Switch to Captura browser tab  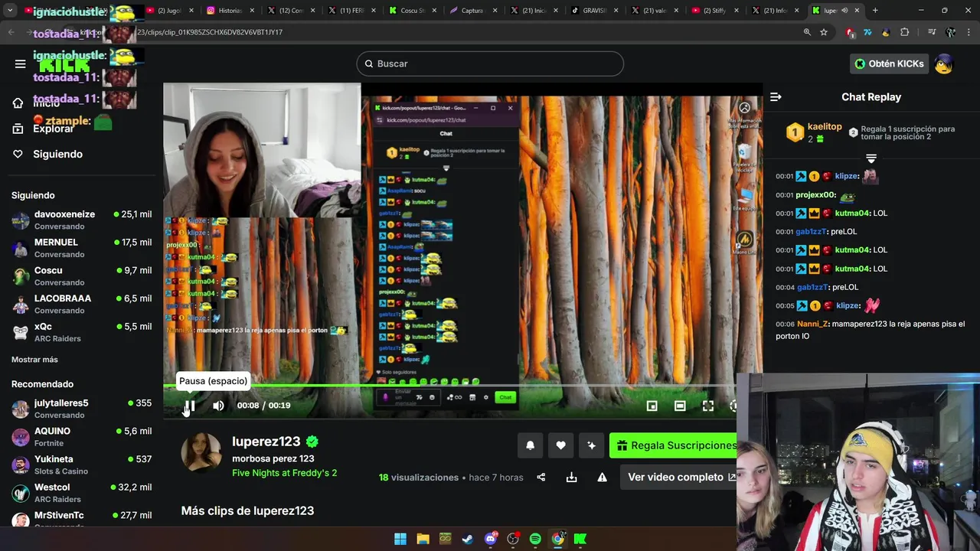point(472,11)
